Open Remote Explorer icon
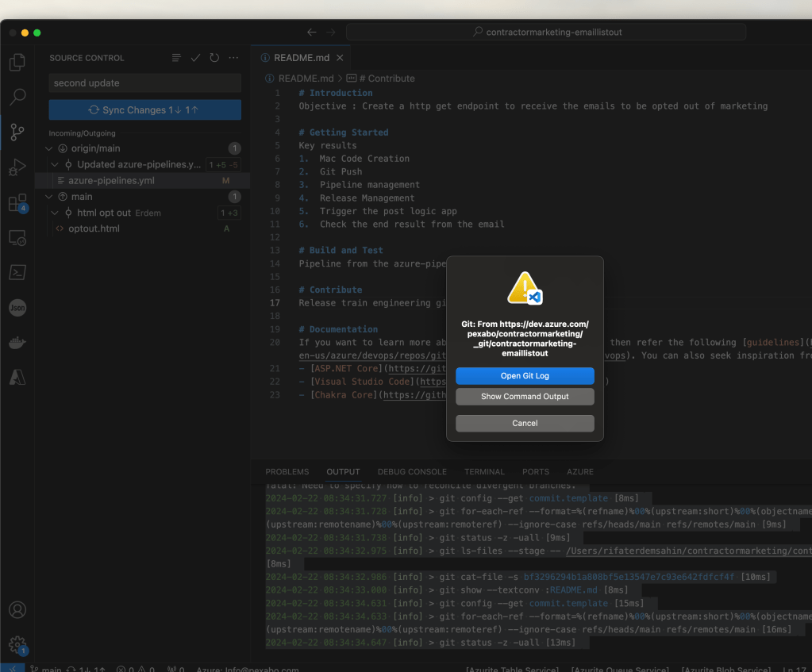Viewport: 812px width, 672px height. tap(17, 238)
